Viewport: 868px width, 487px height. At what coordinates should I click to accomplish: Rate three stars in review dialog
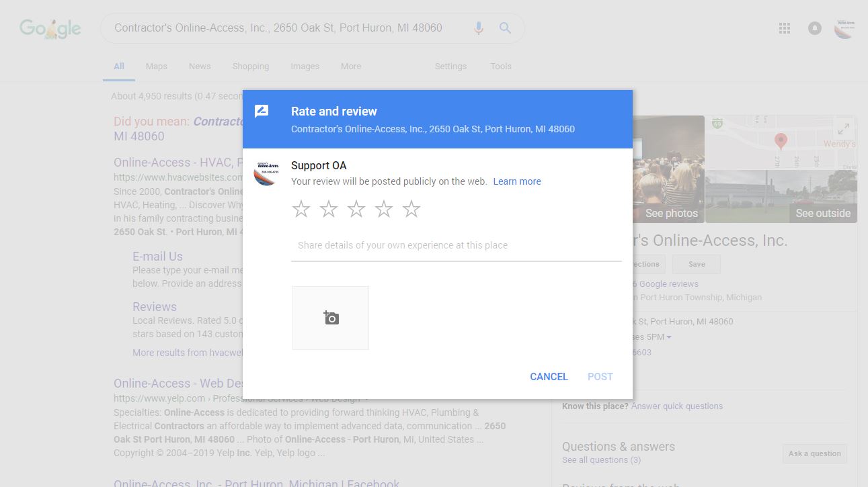pyautogui.click(x=356, y=209)
